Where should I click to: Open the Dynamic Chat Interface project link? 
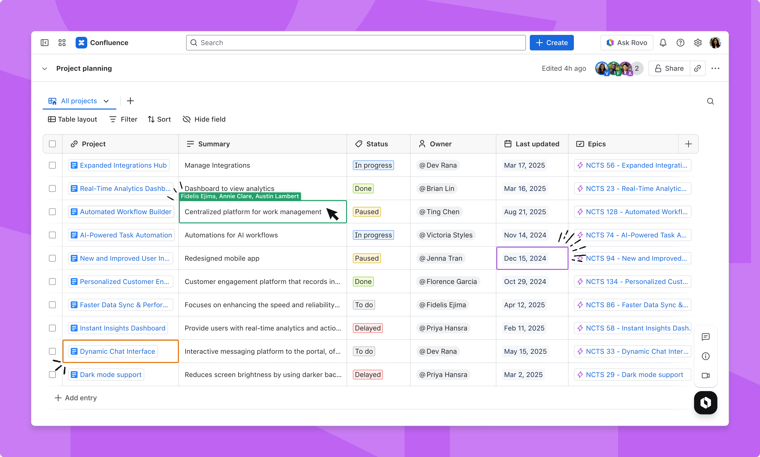[117, 351]
